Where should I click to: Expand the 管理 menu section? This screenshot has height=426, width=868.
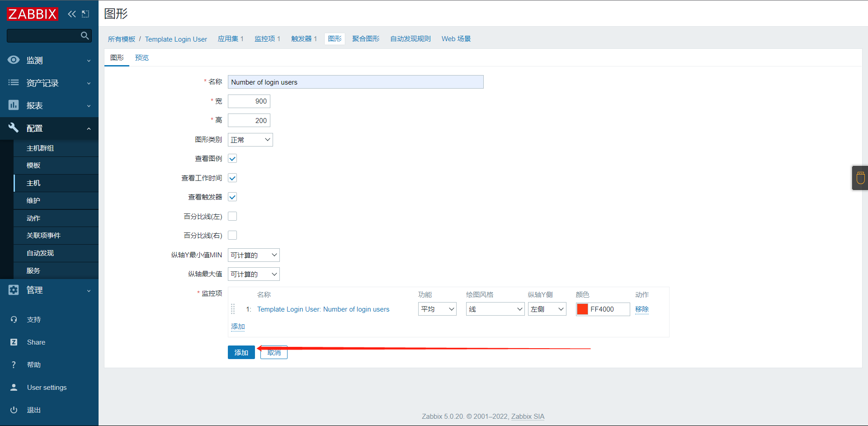point(49,290)
